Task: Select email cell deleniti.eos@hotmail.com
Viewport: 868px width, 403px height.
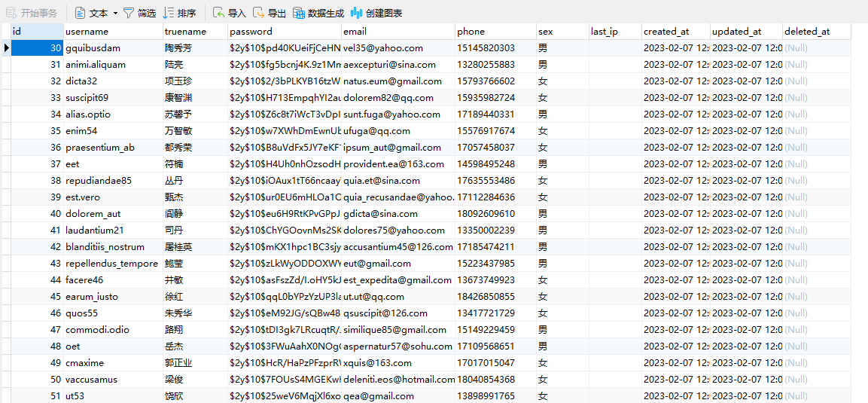Action: pos(398,380)
